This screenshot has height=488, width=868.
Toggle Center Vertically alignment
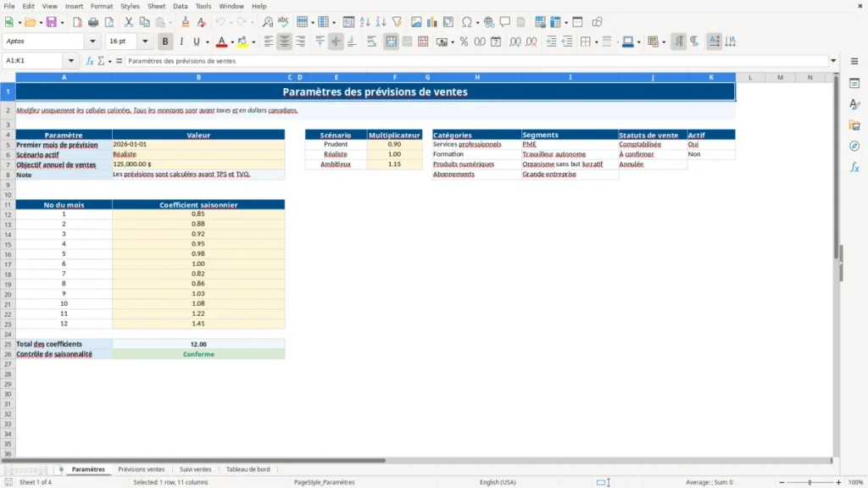pos(336,42)
